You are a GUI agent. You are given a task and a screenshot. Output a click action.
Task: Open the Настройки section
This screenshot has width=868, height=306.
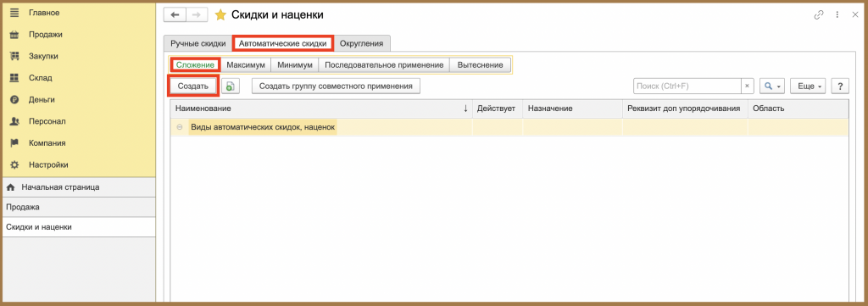pos(48,164)
